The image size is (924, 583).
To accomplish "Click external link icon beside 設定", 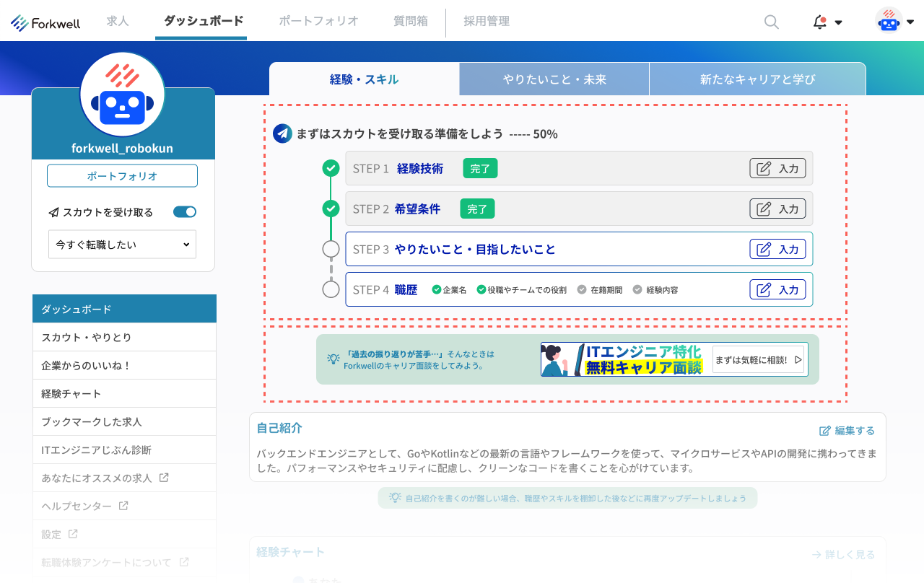I will 73,534.
